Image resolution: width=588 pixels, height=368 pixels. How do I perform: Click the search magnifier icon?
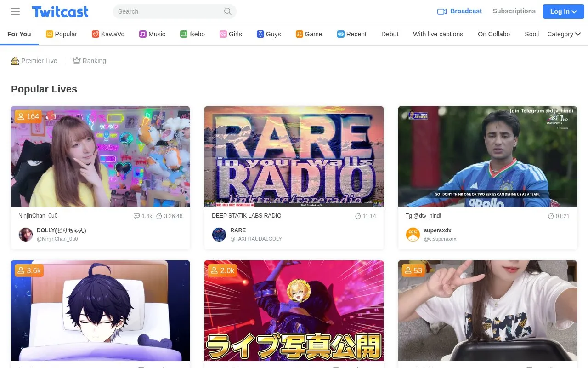(x=228, y=11)
